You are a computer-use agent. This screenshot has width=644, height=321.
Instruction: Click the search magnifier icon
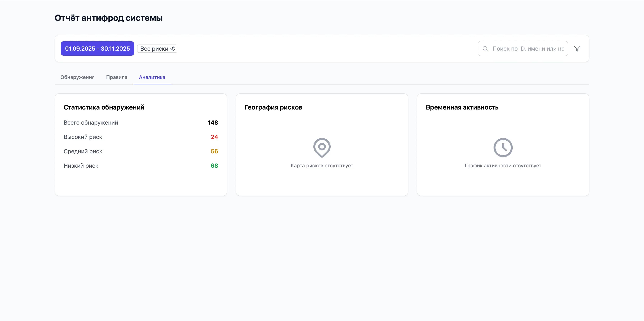[485, 48]
